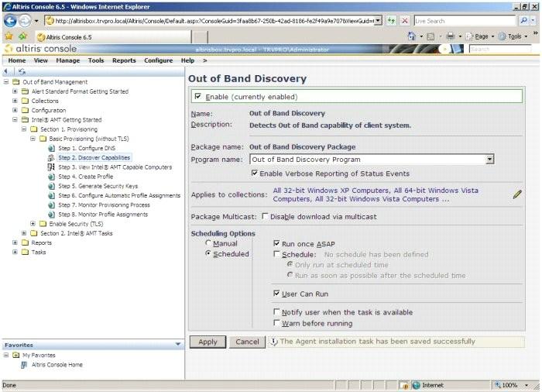Image resolution: width=542 pixels, height=392 pixels.
Task: Toggle Enable Verbose Reporting of Status Events
Action: 255,173
